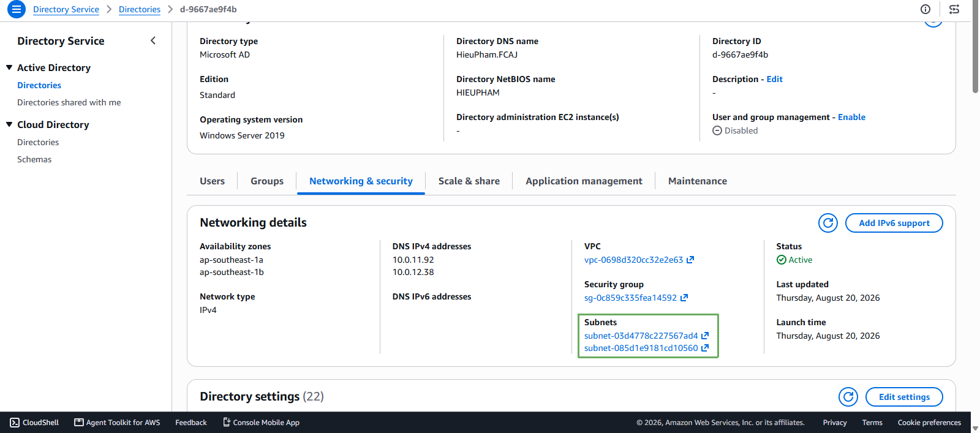The image size is (980, 433).
Task: Click the CloudShell terminal icon
Action: point(15,423)
